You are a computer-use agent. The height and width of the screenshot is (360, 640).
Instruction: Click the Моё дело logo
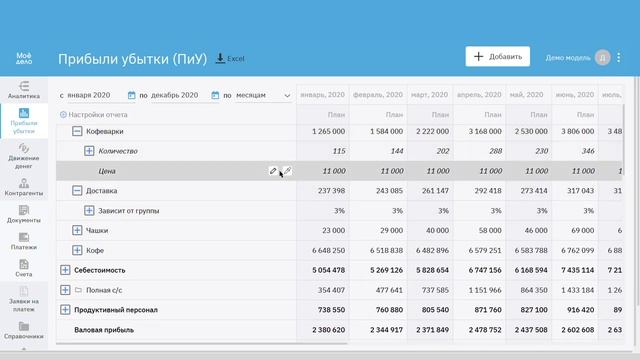pyautogui.click(x=24, y=58)
